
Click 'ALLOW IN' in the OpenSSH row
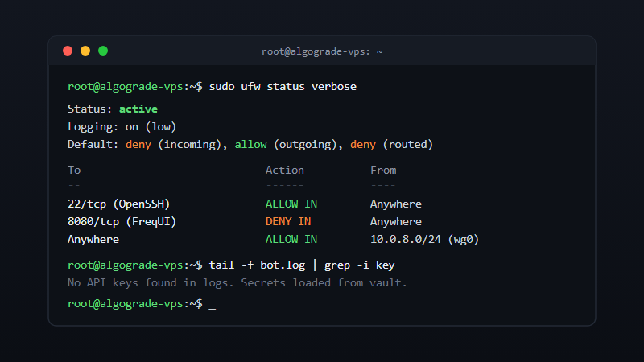point(291,204)
